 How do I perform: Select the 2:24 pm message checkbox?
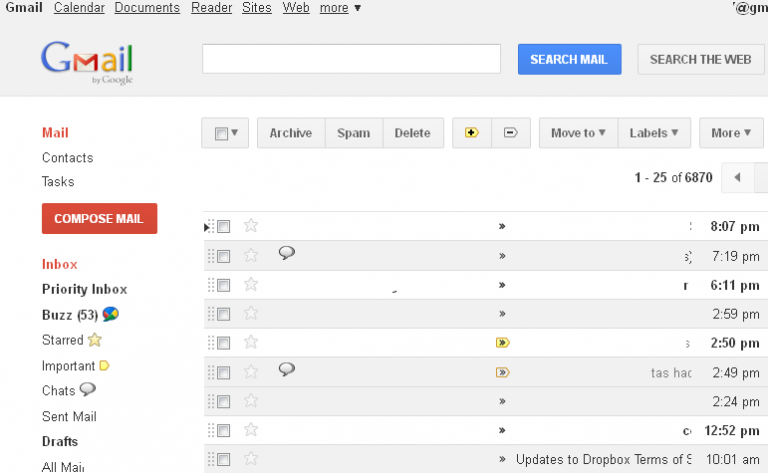223,402
